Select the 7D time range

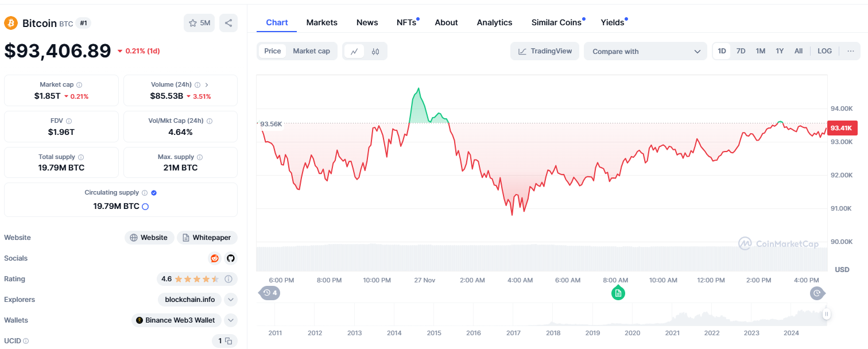pyautogui.click(x=741, y=51)
